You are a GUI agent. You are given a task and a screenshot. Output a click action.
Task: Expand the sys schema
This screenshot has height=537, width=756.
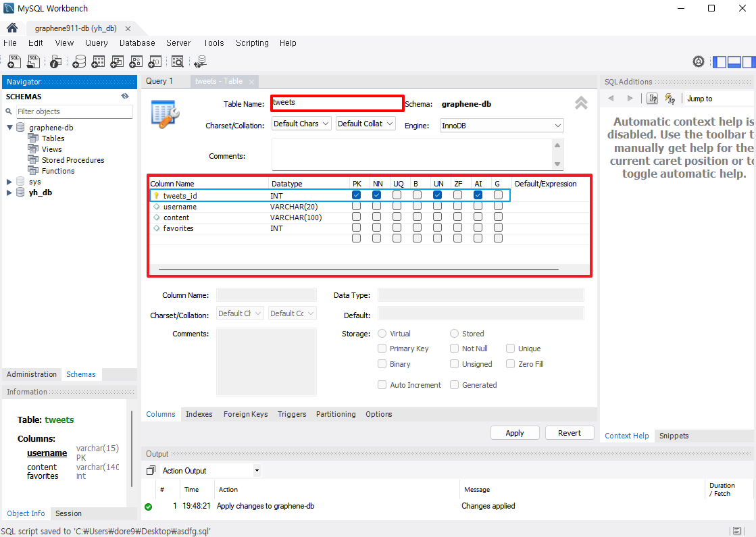[9, 182]
